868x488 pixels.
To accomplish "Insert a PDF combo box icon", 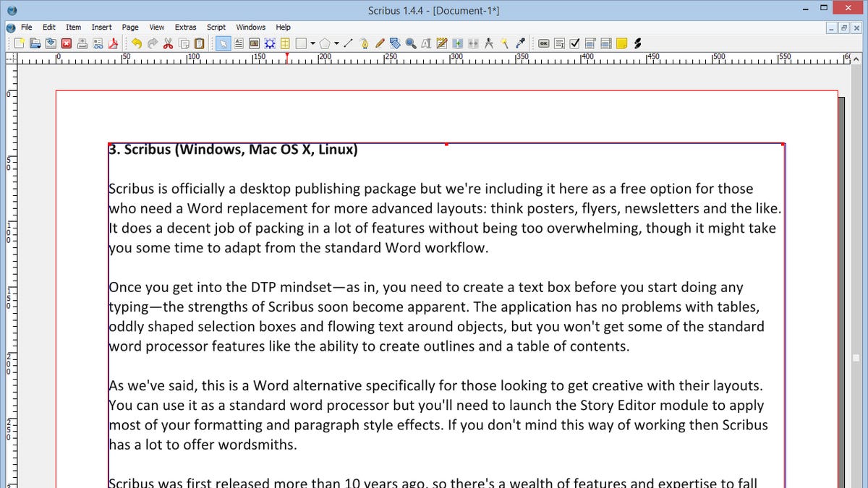I will [x=590, y=43].
